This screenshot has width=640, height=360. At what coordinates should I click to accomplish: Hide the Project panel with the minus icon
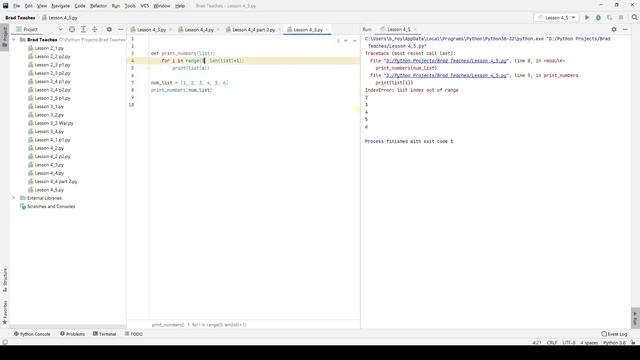click(120, 29)
